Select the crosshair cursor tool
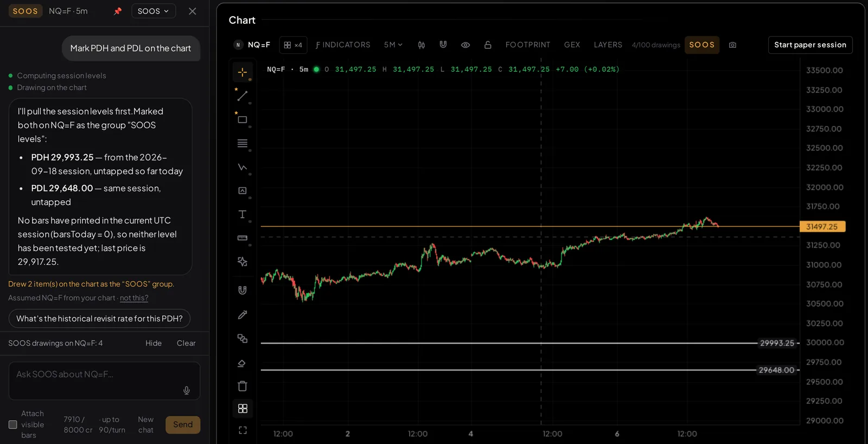Screen dimensions: 868x444 [242, 72]
